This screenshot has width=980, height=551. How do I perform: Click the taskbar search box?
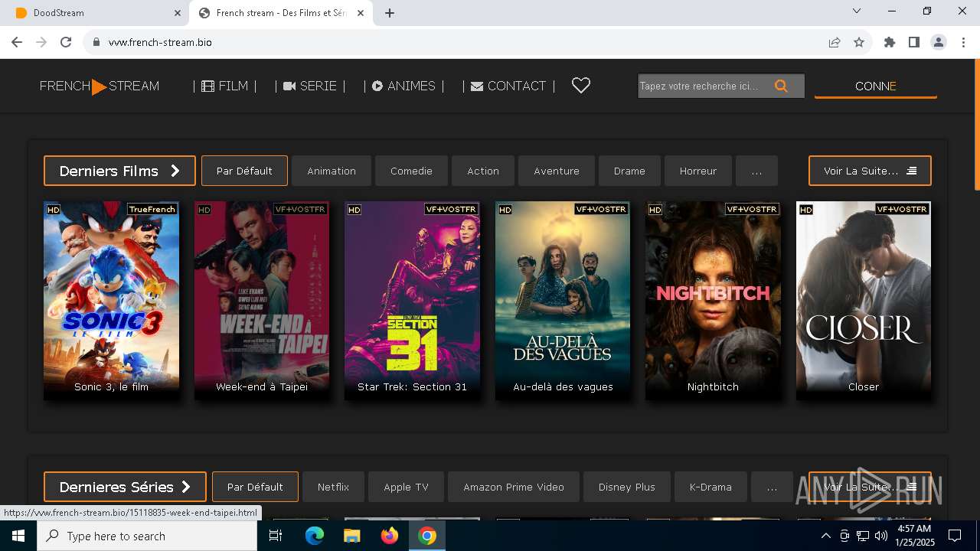click(147, 536)
